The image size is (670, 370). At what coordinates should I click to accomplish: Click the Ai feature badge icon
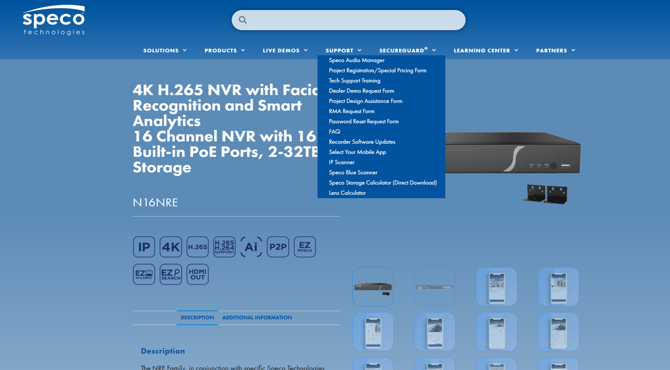251,247
